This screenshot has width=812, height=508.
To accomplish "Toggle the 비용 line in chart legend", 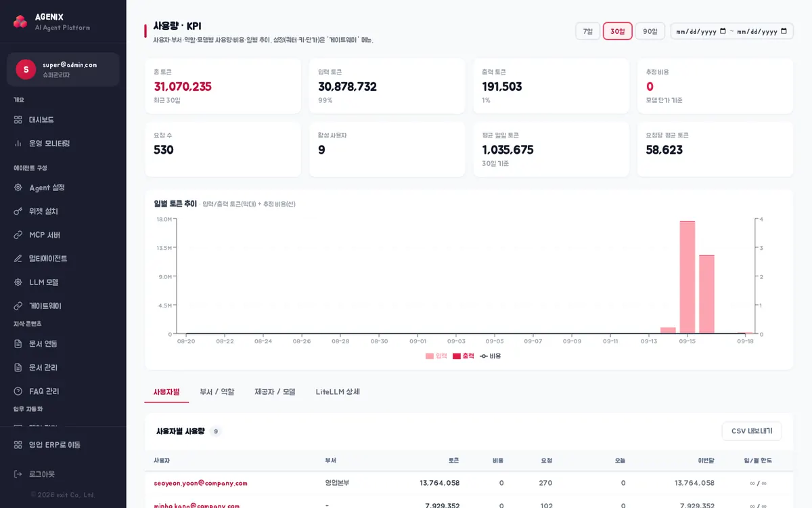I will pos(491,356).
